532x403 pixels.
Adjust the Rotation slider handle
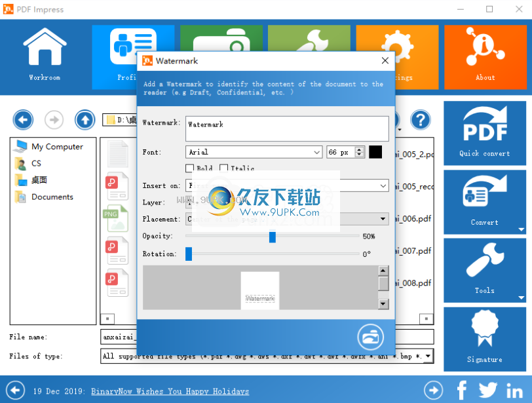(x=189, y=254)
